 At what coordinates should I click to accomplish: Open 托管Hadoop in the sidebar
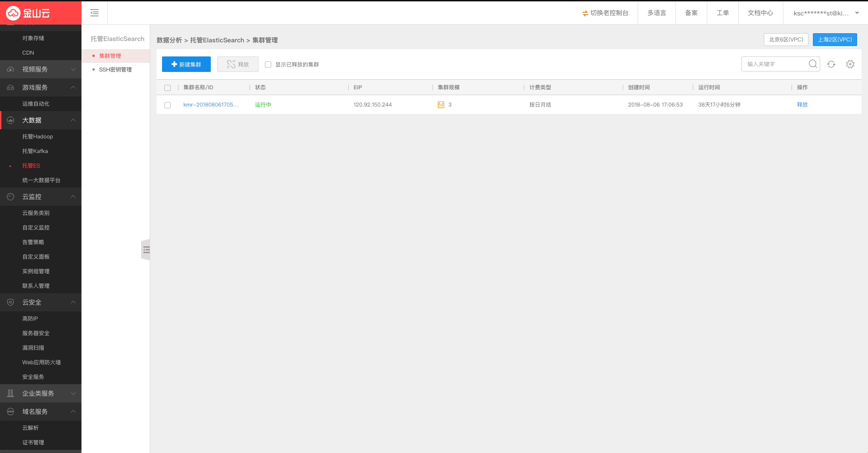pos(38,137)
